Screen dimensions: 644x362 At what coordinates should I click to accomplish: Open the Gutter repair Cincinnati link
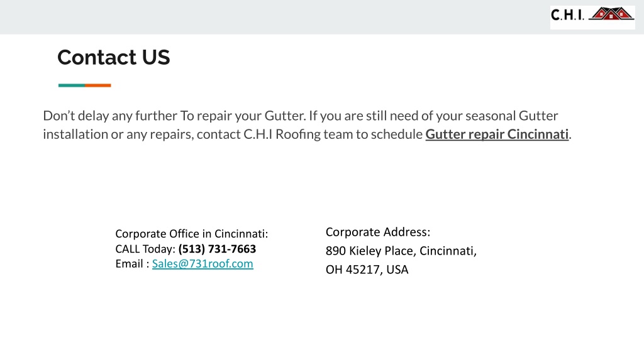497,134
